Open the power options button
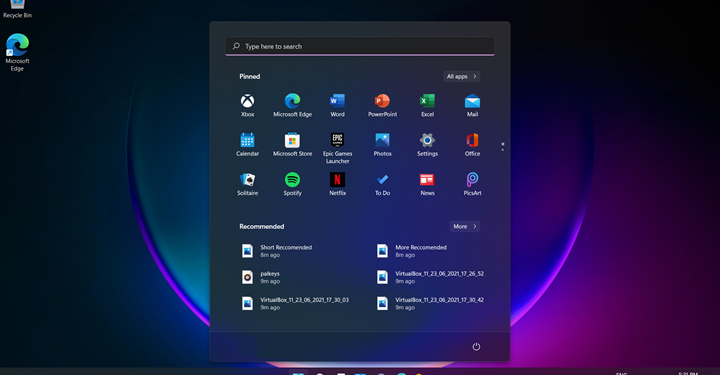Screen dimensions: 720x375 tap(476, 347)
